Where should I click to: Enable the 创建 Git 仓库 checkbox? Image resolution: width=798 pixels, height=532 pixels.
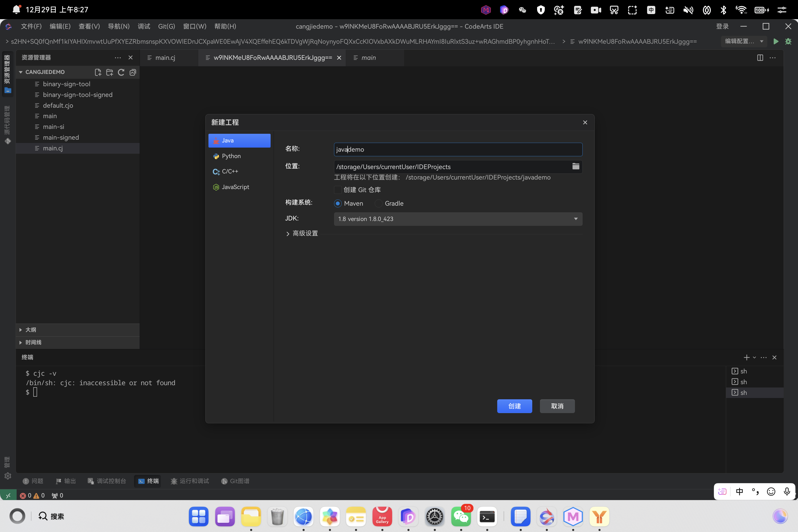coord(338,190)
